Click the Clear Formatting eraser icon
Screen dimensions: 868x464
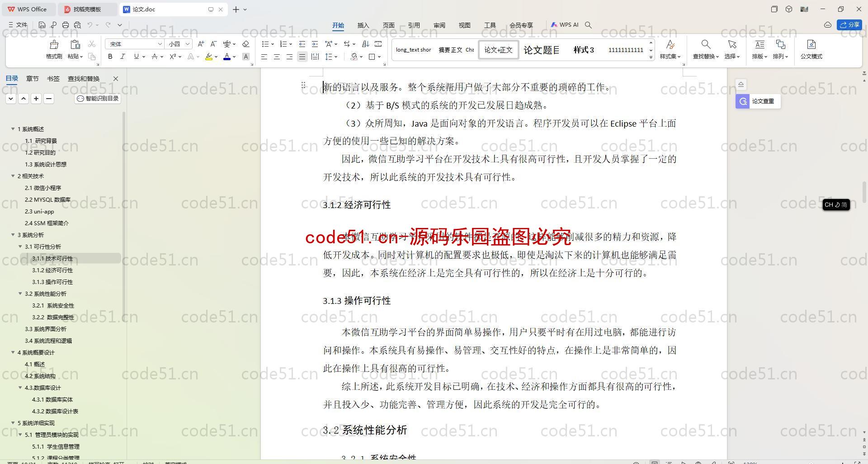[x=246, y=44]
